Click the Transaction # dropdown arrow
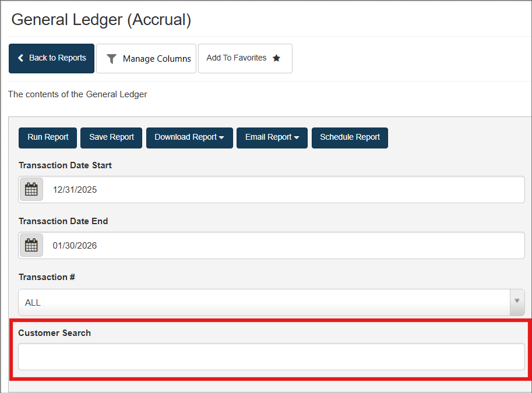 (x=517, y=302)
